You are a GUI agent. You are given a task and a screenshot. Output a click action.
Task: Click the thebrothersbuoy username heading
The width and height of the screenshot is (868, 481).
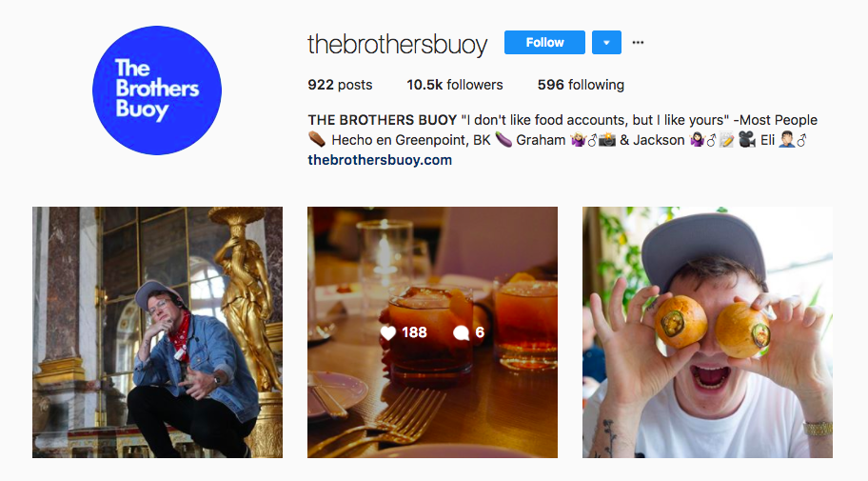(x=398, y=44)
